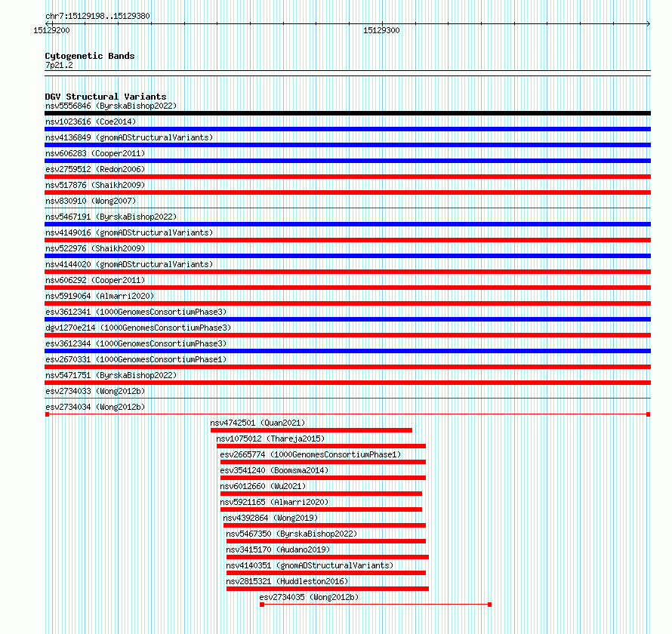The height and width of the screenshot is (634, 672).
Task: Open nsv5467191 (ByrskaBishop2022) variant
Action: tap(111, 217)
